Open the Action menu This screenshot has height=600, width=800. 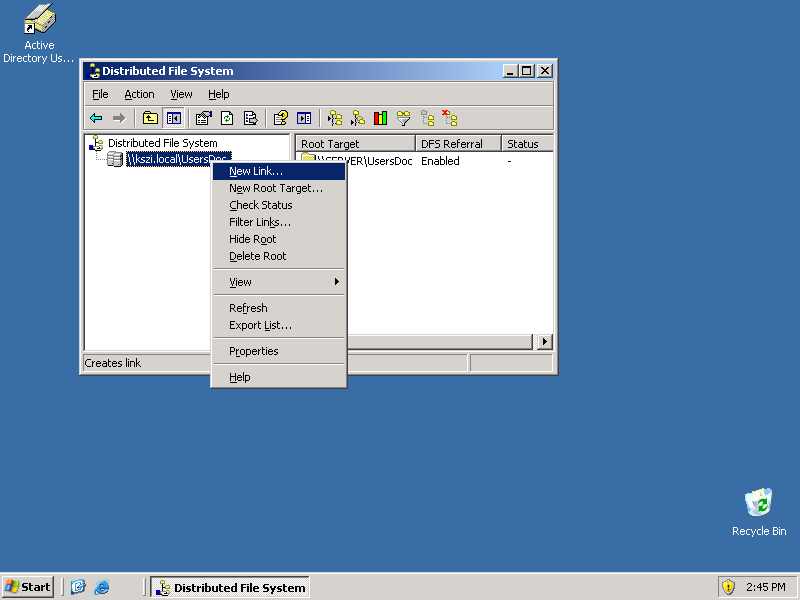tap(139, 94)
